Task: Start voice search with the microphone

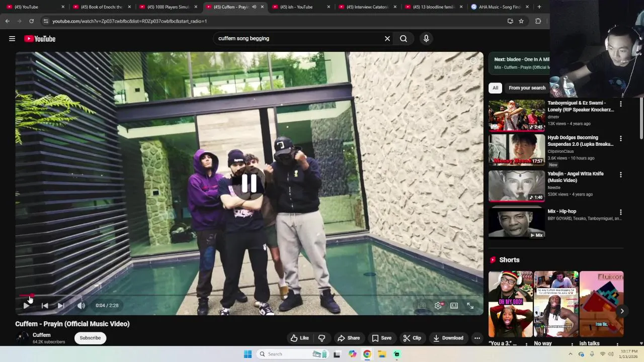Action: pos(426,39)
